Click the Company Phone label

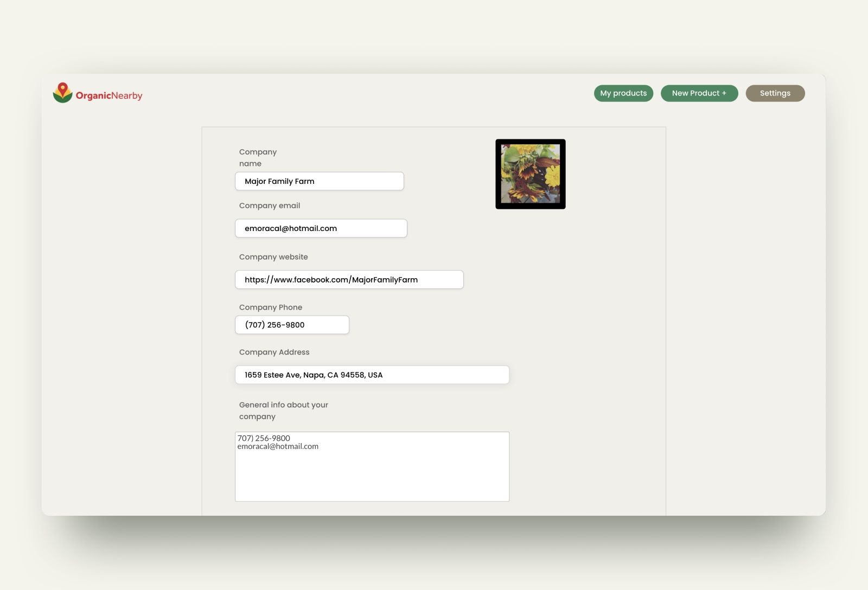(x=271, y=307)
